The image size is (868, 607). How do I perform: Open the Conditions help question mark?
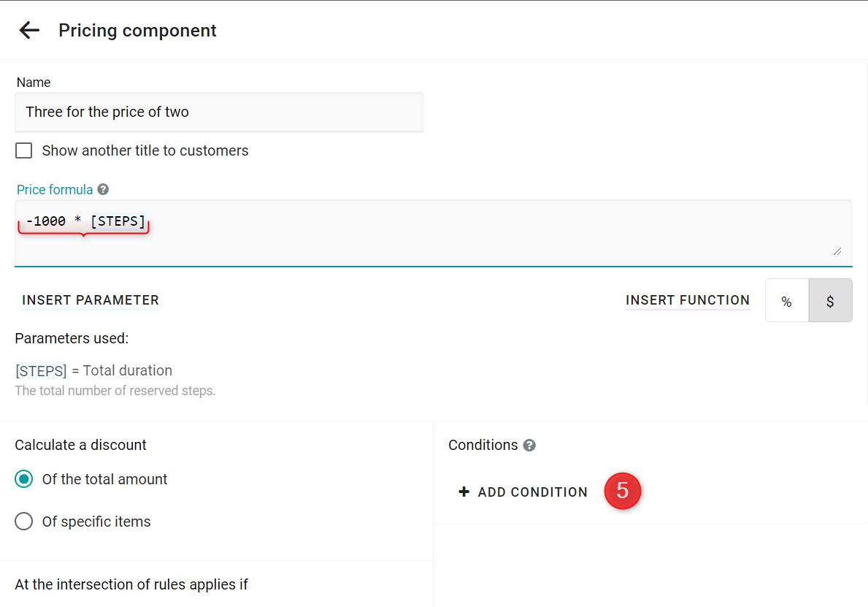click(x=529, y=446)
